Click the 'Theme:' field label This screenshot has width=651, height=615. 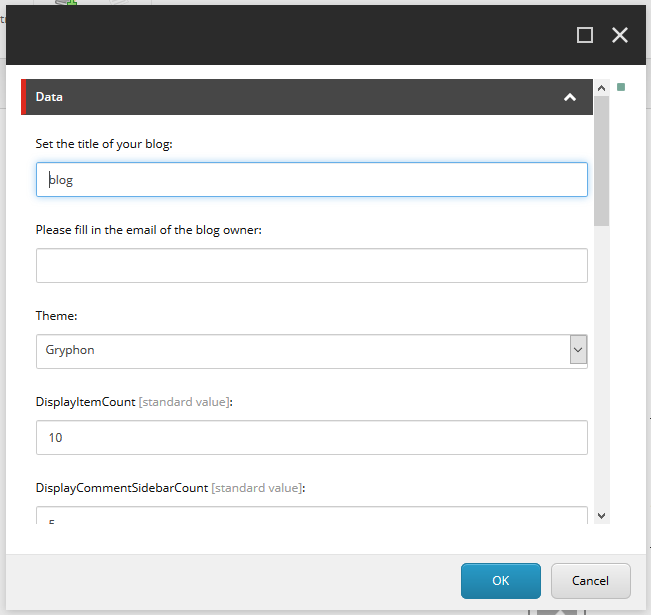pyautogui.click(x=56, y=316)
